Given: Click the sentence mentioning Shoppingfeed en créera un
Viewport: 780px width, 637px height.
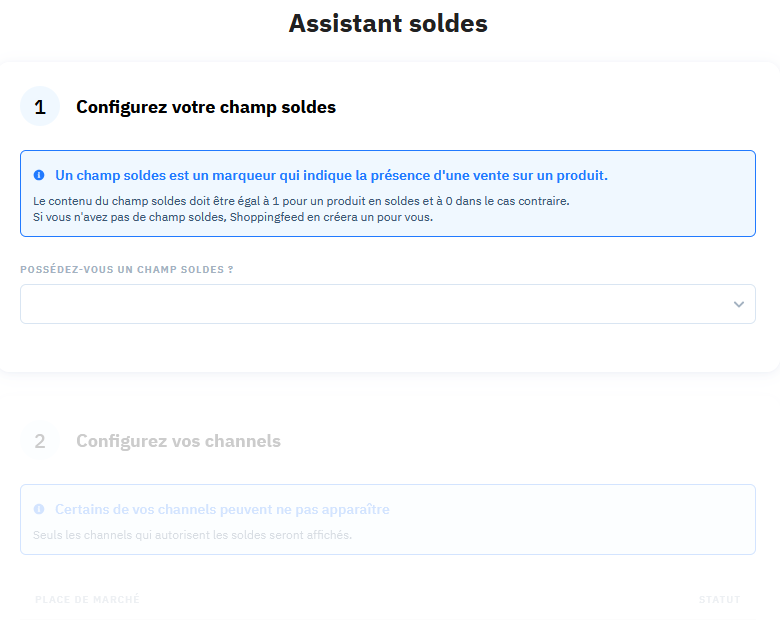Looking at the screenshot, I should [x=233, y=217].
